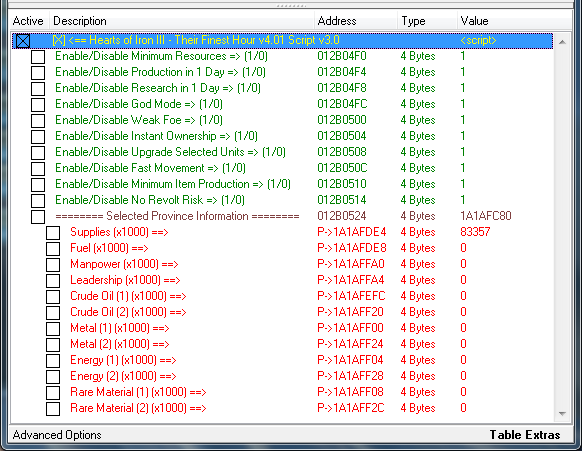
Task: Select 'Enable/Disable Instant Ownership' description
Action: pyautogui.click(x=156, y=136)
